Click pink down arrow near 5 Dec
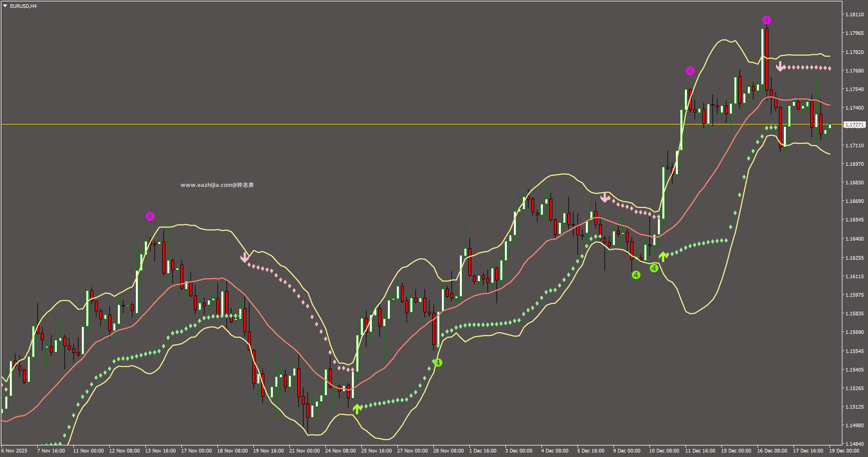 click(x=605, y=197)
